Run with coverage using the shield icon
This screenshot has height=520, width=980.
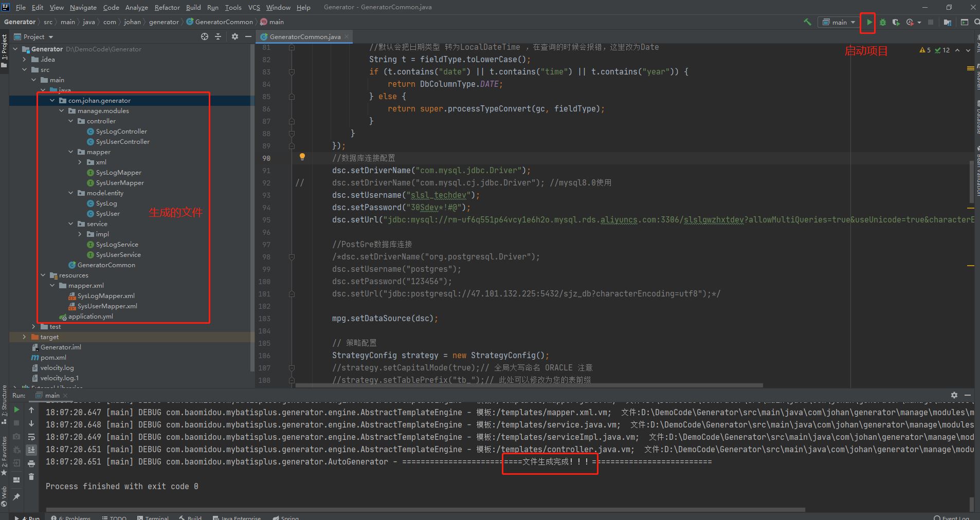[897, 22]
